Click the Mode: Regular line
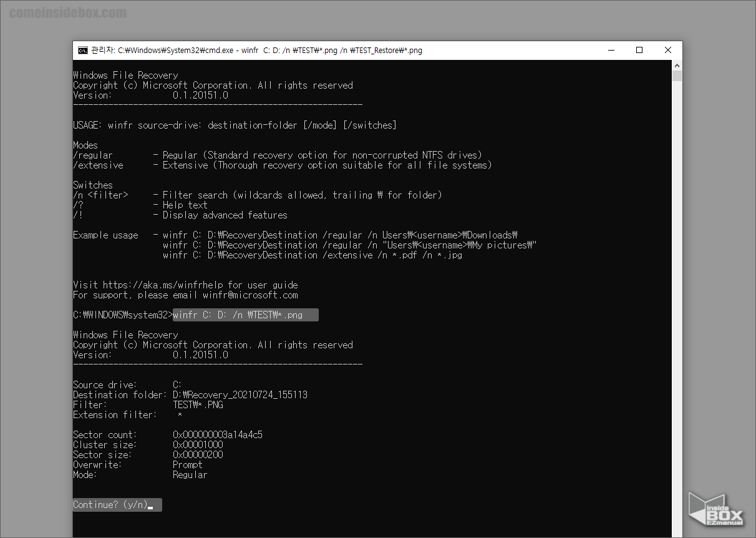This screenshot has height=538, width=756. [x=140, y=475]
